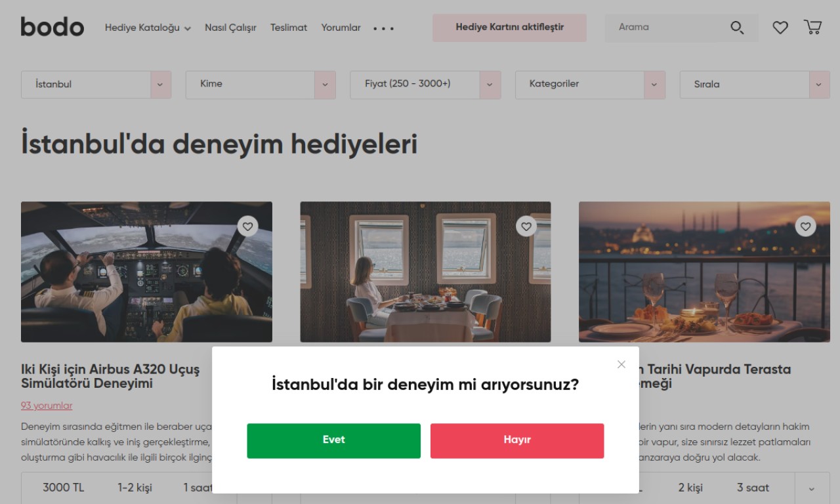Open the Kime recipient dropdown
840x504 pixels.
(x=261, y=85)
